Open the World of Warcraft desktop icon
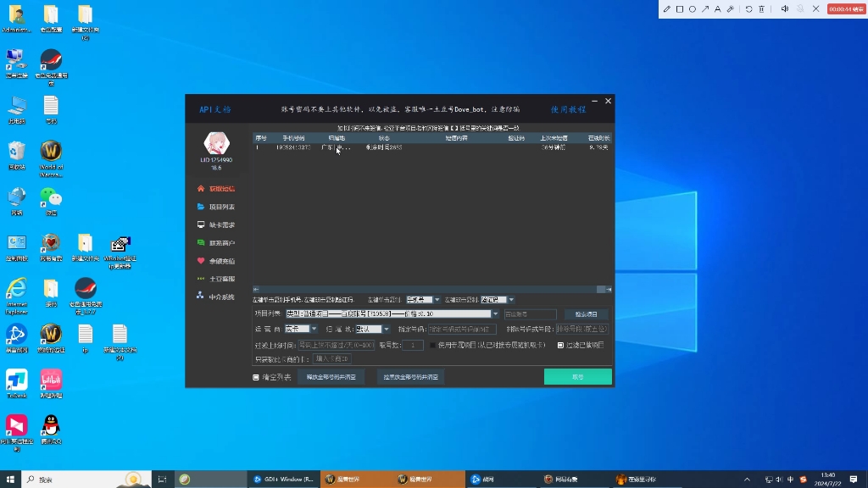 click(51, 158)
